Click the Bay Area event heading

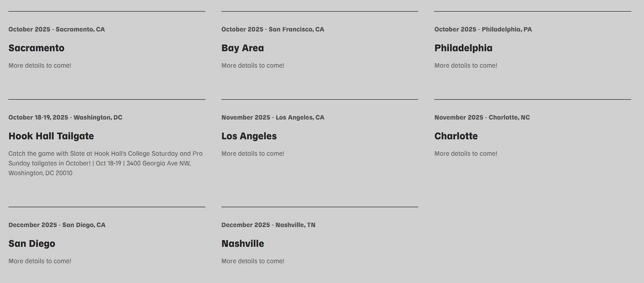tap(242, 48)
